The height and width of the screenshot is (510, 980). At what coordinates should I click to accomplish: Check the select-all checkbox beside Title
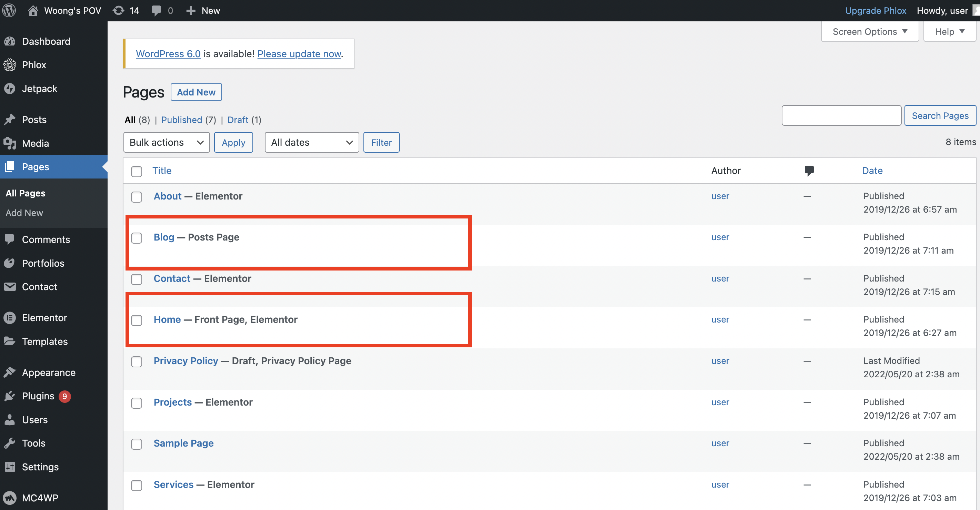coord(137,171)
